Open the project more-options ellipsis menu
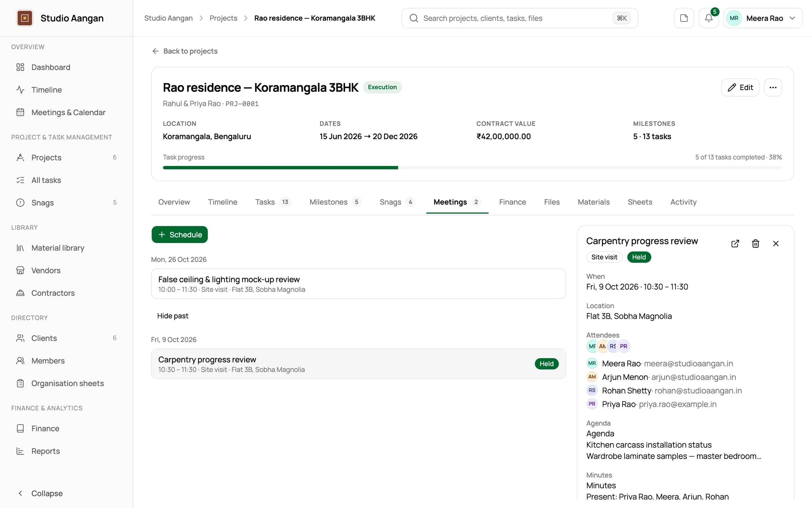Image resolution: width=812 pixels, height=508 pixels. coord(773,87)
